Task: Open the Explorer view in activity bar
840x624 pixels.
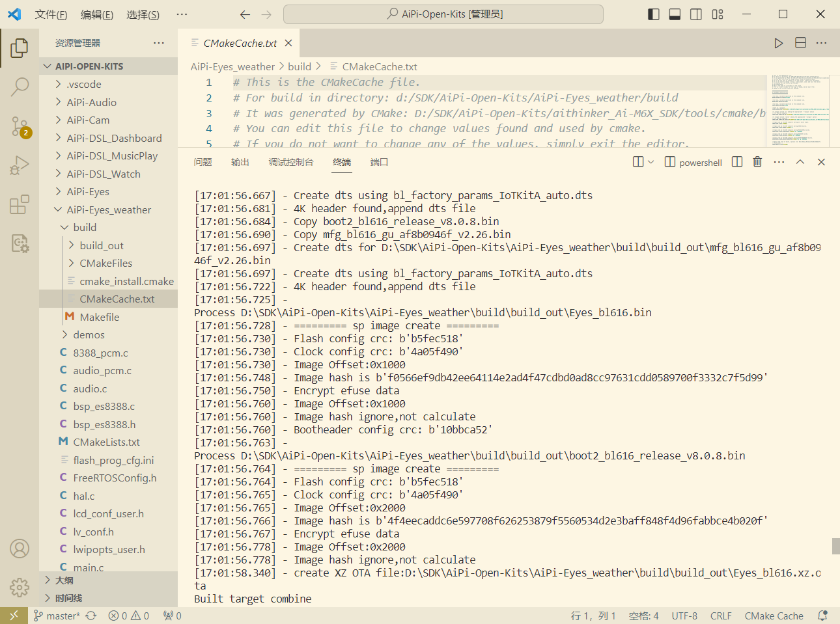Action: [x=20, y=47]
